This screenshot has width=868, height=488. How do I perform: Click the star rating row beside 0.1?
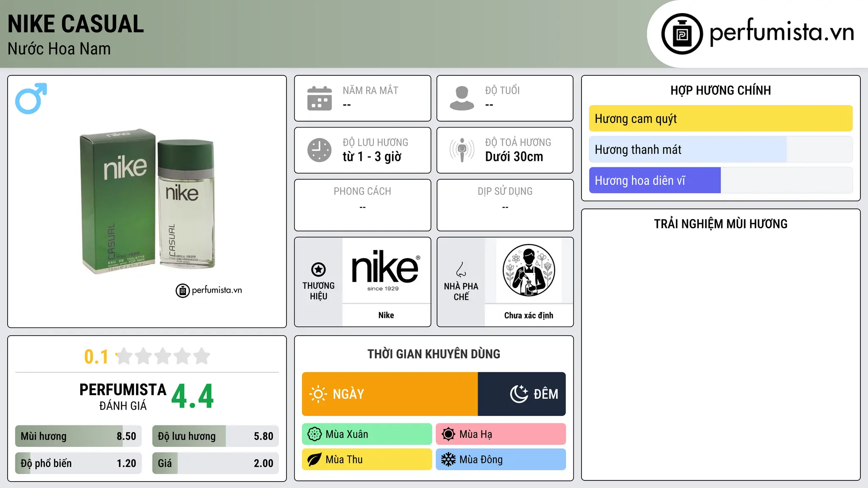coord(163,356)
